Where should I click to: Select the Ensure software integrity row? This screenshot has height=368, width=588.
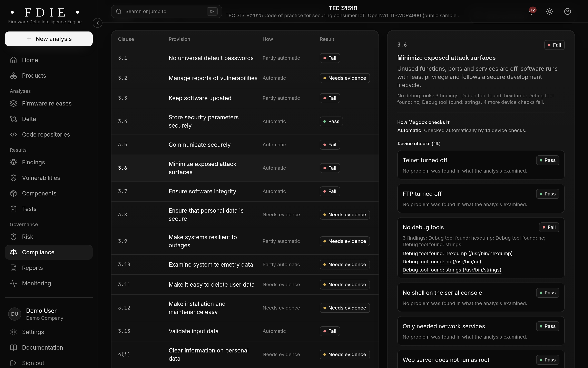coord(245,192)
